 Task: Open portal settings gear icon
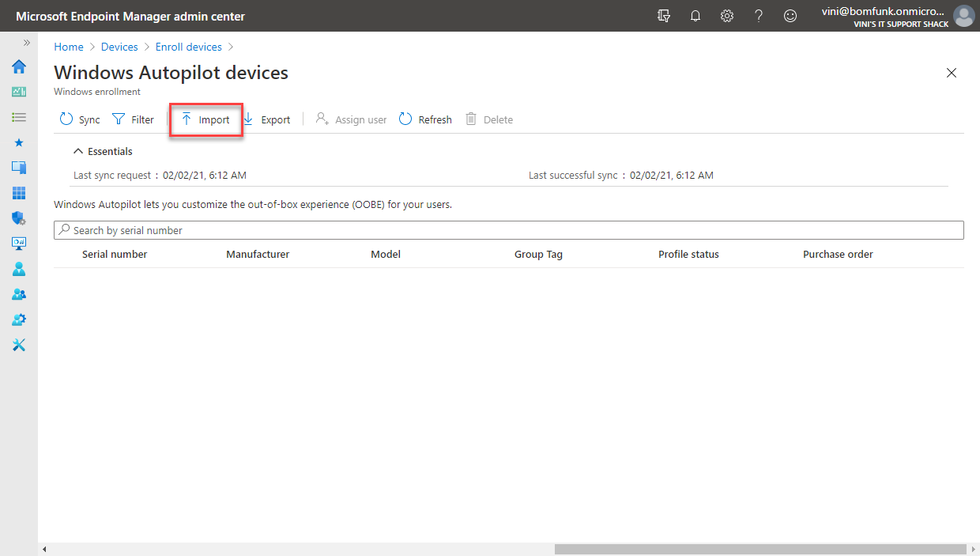click(x=727, y=16)
